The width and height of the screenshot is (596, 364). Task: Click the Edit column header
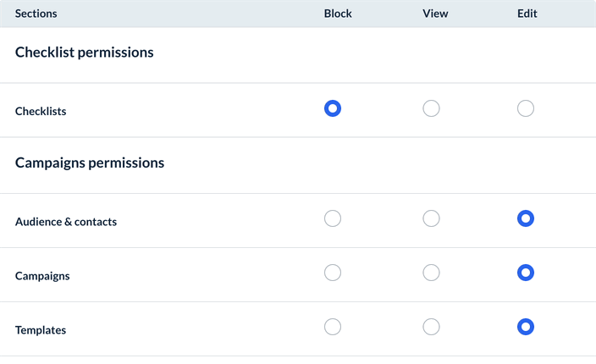[527, 14]
